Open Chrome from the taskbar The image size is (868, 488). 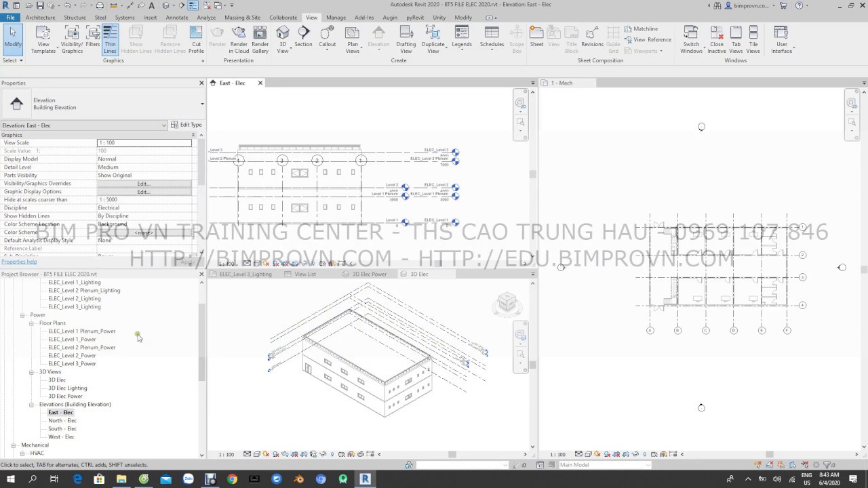point(232,479)
